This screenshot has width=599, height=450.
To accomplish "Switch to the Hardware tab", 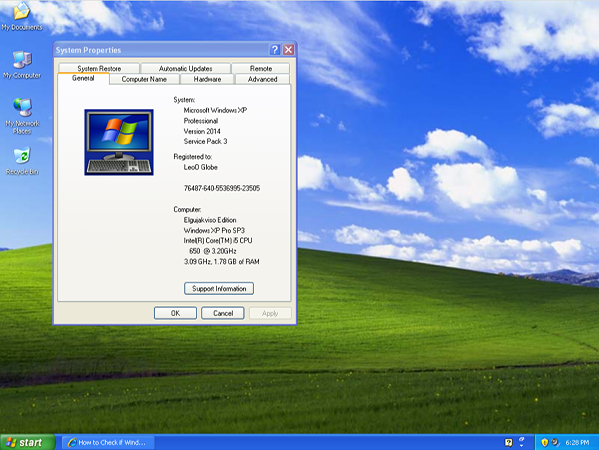I will (207, 79).
